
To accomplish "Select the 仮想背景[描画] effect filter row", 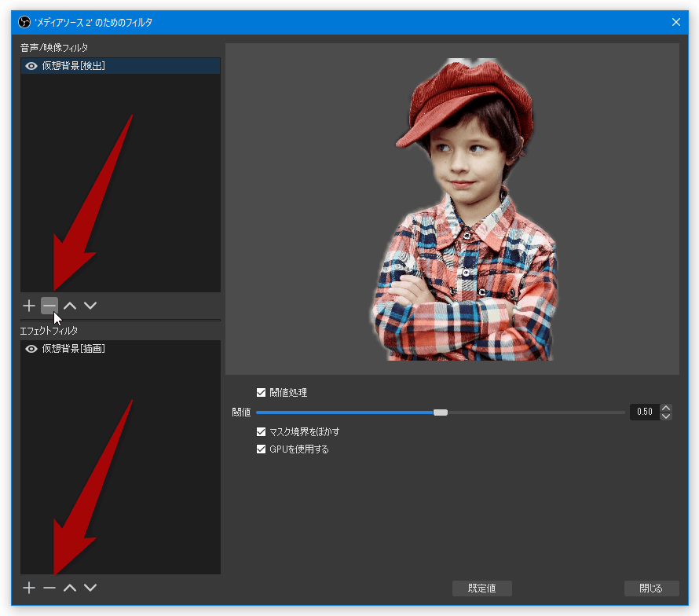I will tap(120, 349).
